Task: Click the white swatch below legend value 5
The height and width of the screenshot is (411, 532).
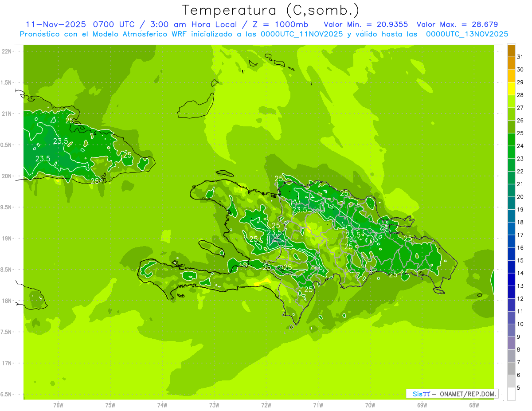Action: tap(511, 394)
